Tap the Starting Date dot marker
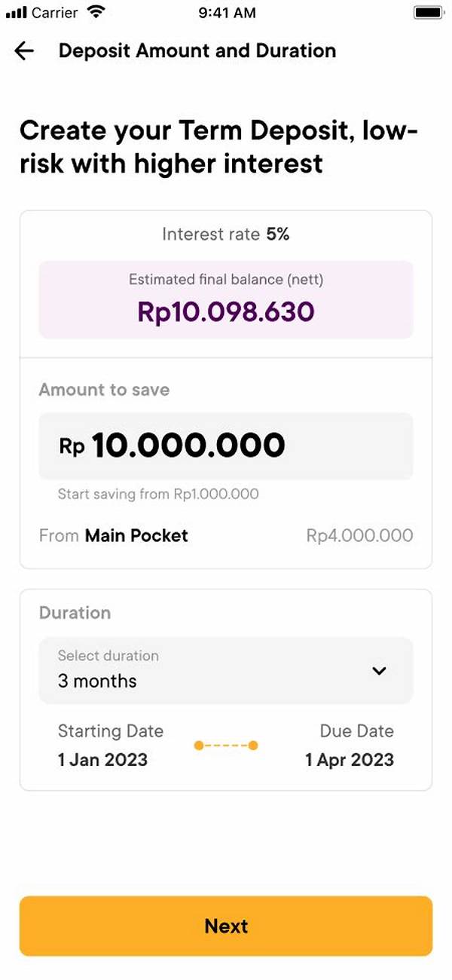The height and width of the screenshot is (980, 452). click(x=198, y=745)
